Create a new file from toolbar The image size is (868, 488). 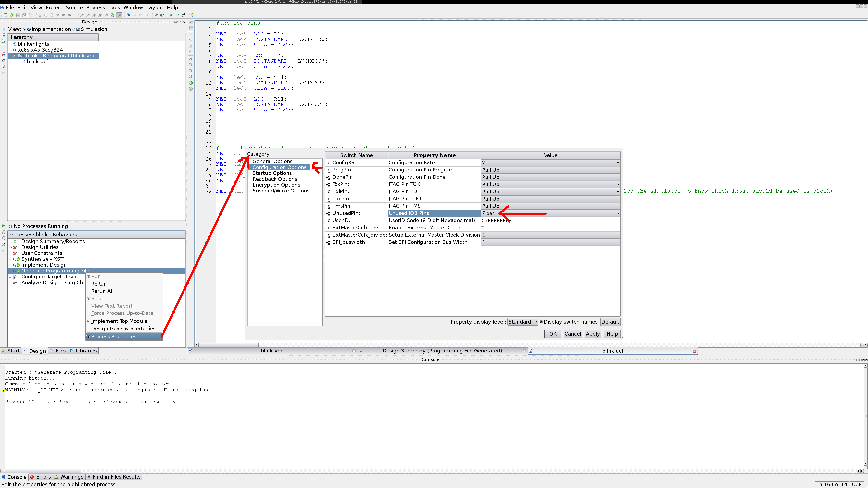click(6, 15)
